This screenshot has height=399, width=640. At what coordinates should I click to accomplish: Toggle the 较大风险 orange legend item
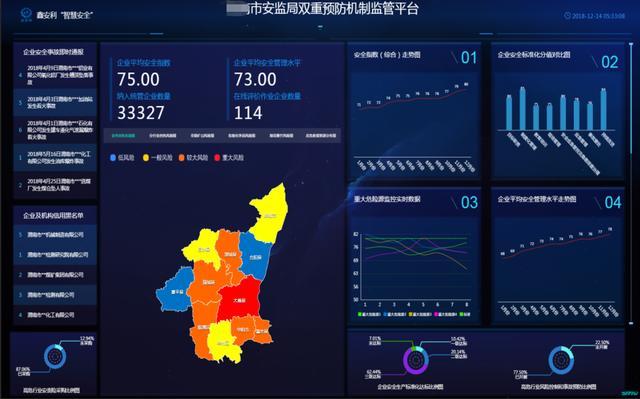pyautogui.click(x=193, y=157)
